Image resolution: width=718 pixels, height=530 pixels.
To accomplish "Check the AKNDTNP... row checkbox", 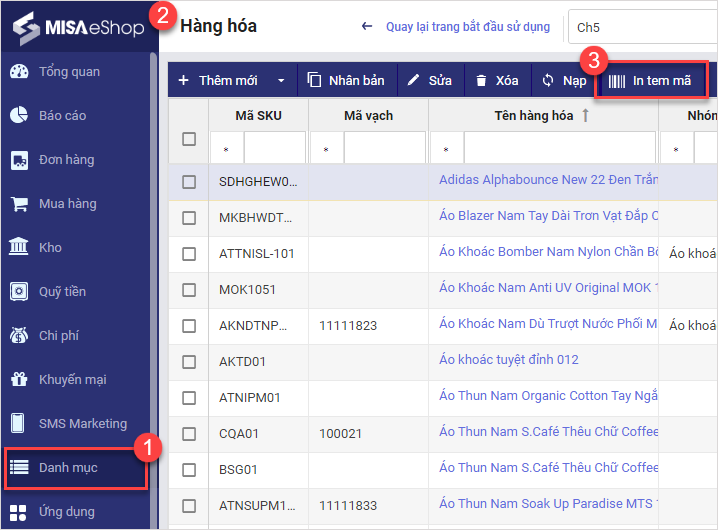I will (x=189, y=326).
